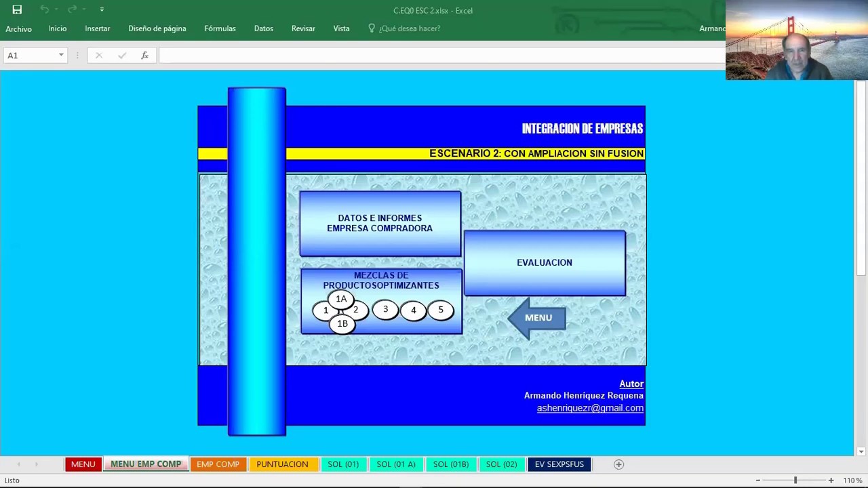The width and height of the screenshot is (868, 488).
Task: Click the zoom in plus icon
Action: pyautogui.click(x=831, y=481)
